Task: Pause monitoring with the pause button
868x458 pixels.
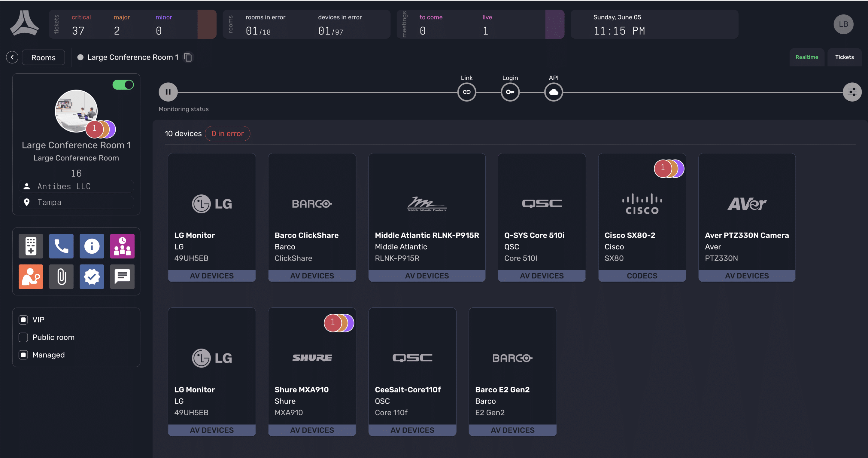Action: pos(168,92)
